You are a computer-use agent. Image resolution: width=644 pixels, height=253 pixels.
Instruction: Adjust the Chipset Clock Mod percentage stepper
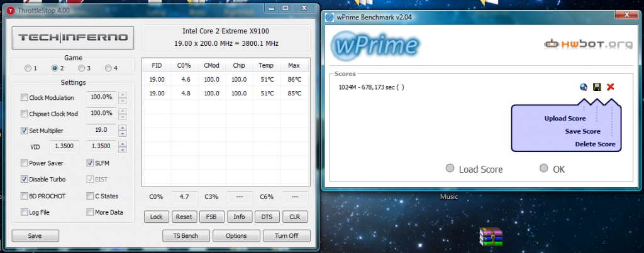pos(123,114)
